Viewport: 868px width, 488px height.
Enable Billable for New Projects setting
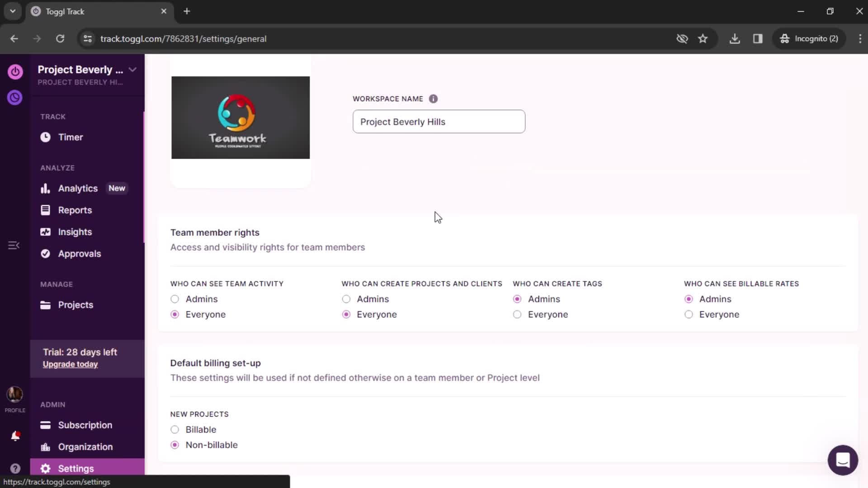click(175, 429)
